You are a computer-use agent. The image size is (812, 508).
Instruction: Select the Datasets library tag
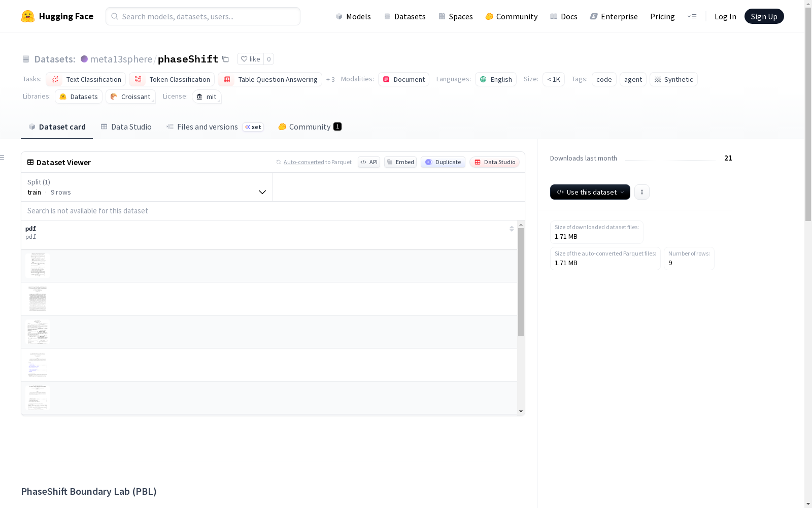coord(79,97)
